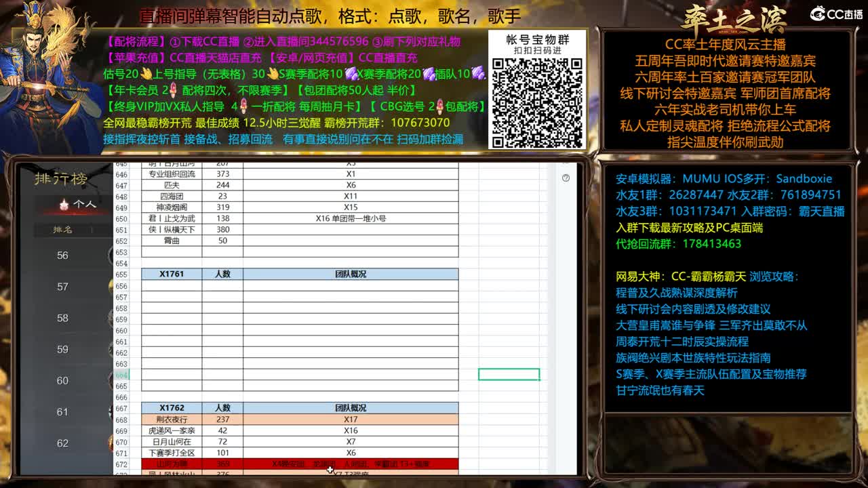Click the 线下研讨会内容剧透及修改建议 guide link
This screenshot has height=488, width=868.
693,309
